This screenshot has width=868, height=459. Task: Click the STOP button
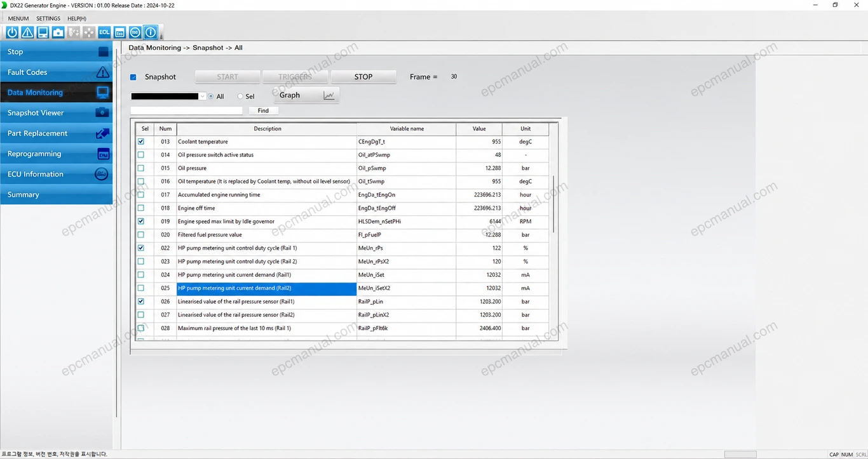pos(363,77)
